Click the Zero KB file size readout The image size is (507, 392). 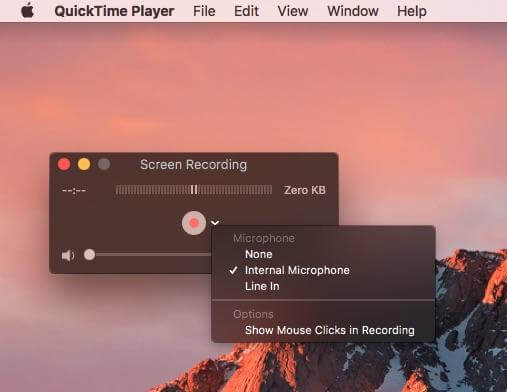click(x=305, y=190)
